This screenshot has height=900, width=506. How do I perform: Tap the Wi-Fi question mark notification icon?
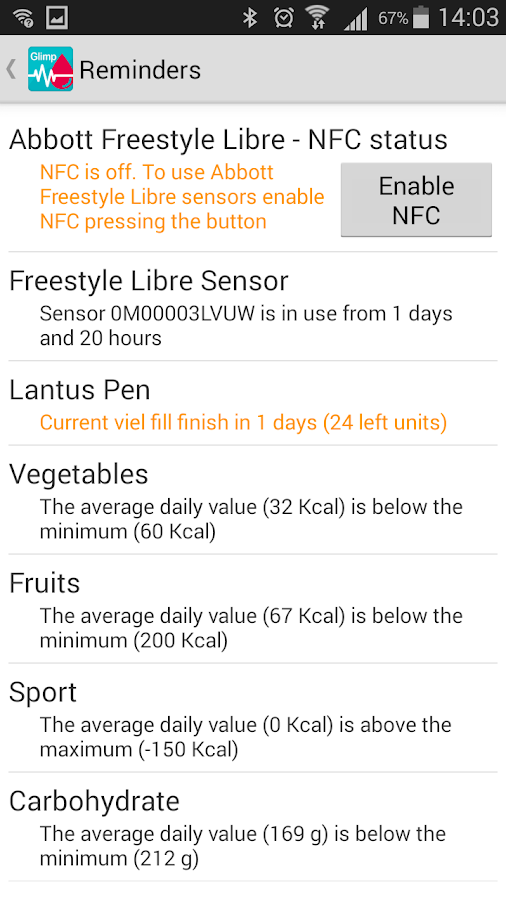click(23, 18)
